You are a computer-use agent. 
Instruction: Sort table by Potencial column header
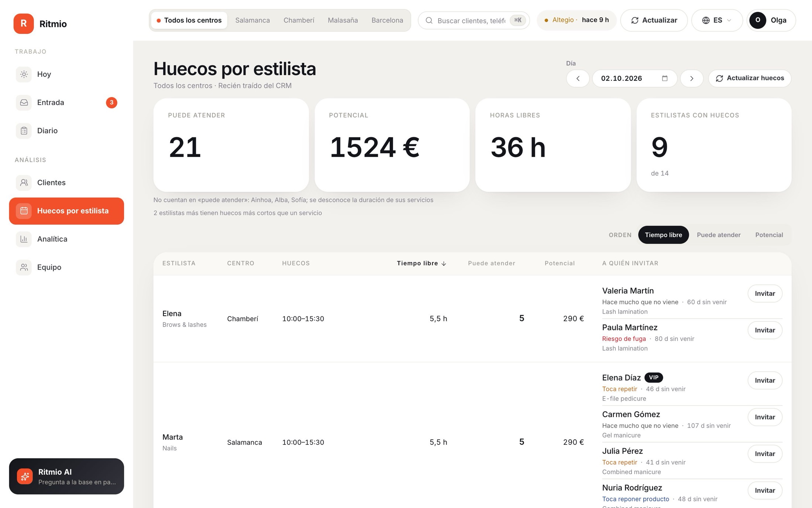point(560,263)
